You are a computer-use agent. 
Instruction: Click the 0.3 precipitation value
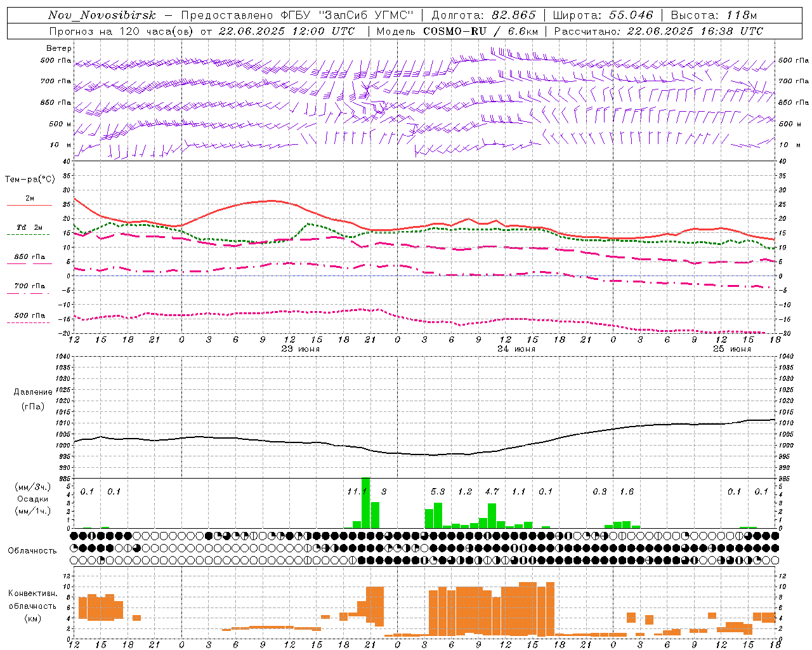[599, 491]
